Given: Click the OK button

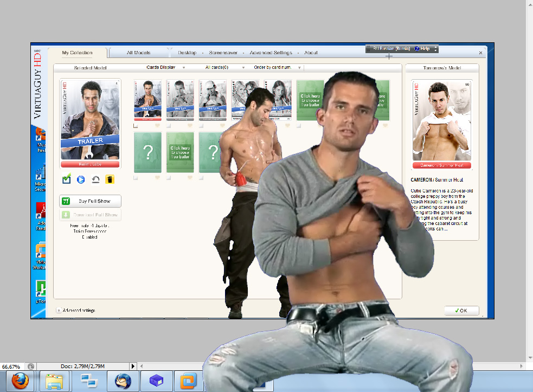Looking at the screenshot, I should click(461, 311).
